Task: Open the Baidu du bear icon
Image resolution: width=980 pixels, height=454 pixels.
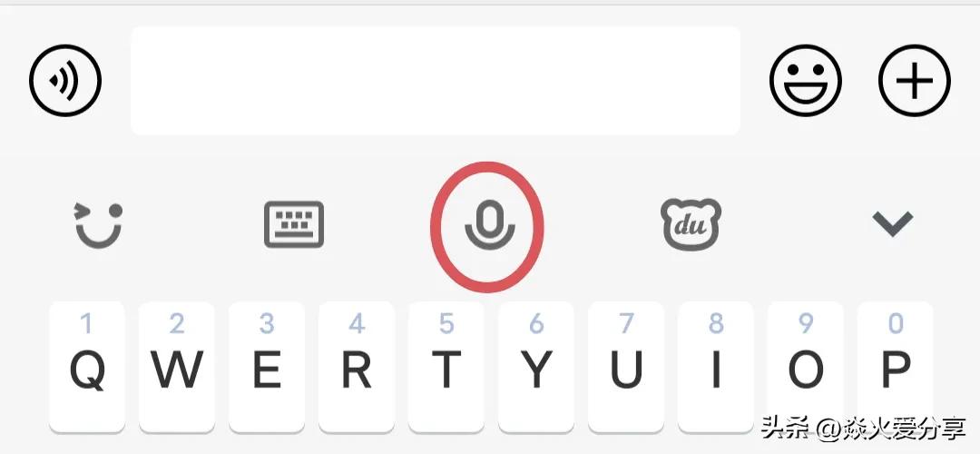Action: 691,224
